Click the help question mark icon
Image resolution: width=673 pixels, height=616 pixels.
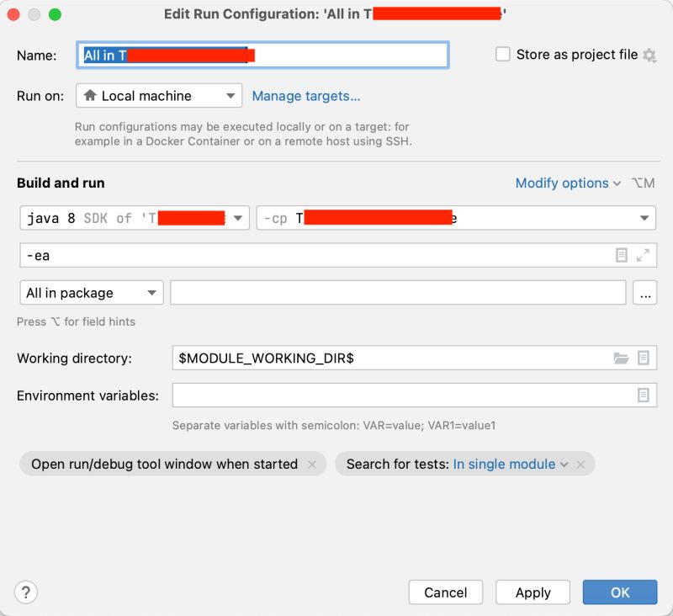coord(25,592)
